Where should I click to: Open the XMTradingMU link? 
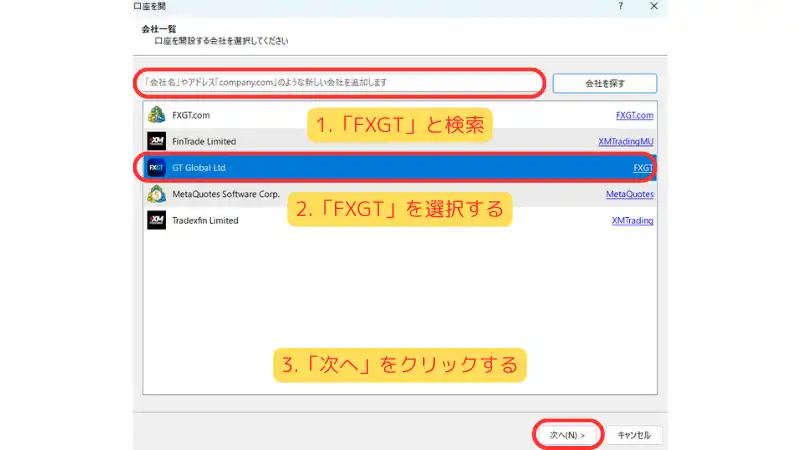[x=626, y=141]
